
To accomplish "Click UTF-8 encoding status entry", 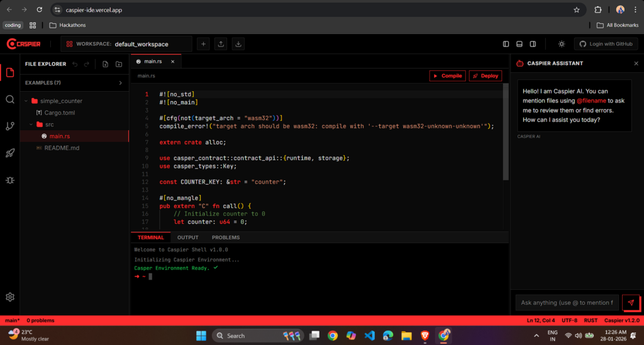I will [x=569, y=320].
